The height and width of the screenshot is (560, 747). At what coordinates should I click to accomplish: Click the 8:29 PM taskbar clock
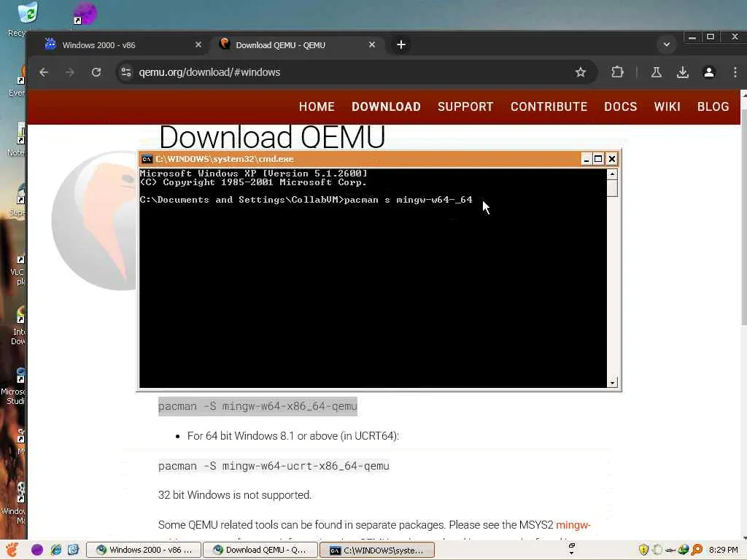pyautogui.click(x=723, y=550)
